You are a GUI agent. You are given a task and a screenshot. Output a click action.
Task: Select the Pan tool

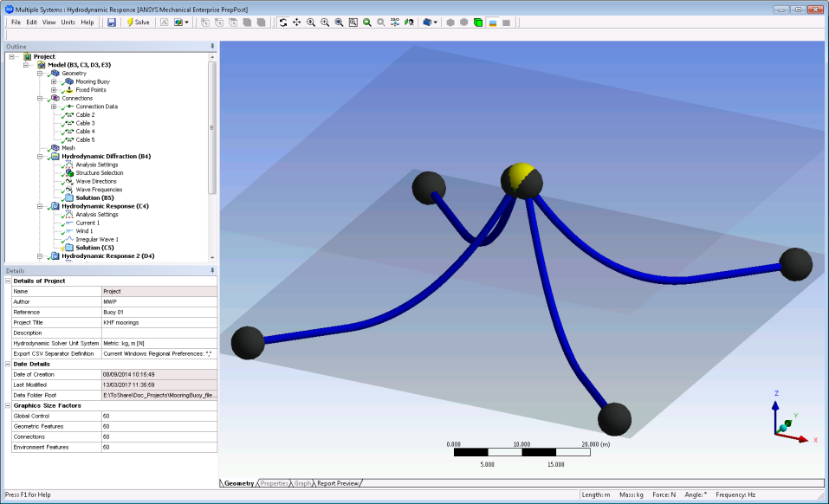pos(295,23)
